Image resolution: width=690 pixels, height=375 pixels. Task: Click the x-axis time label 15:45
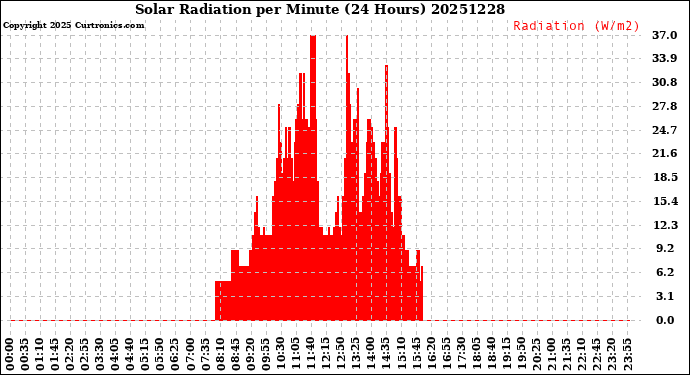click(x=416, y=355)
